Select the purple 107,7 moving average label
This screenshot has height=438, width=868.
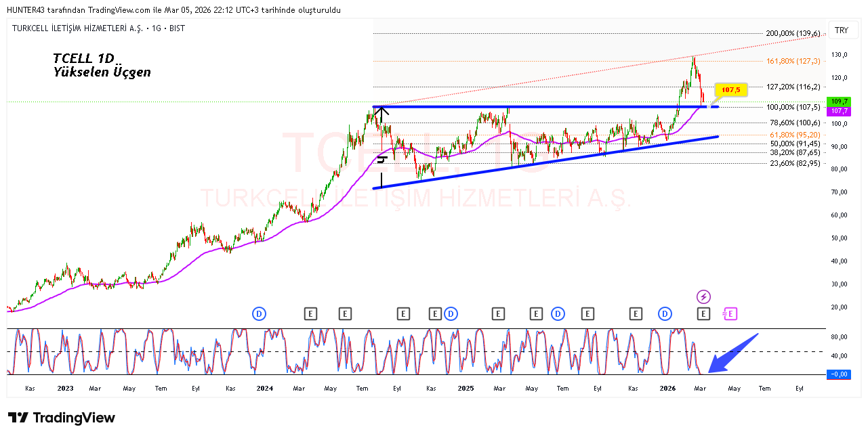[x=840, y=111]
